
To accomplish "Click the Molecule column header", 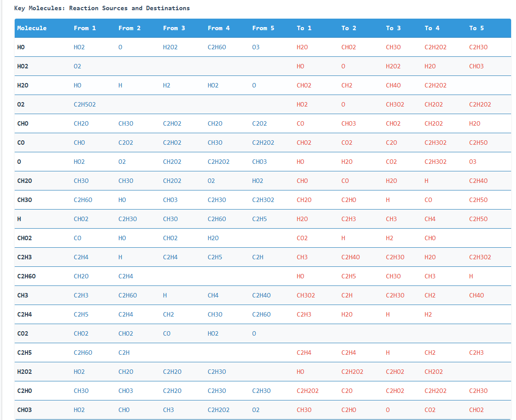I will pos(32,28).
